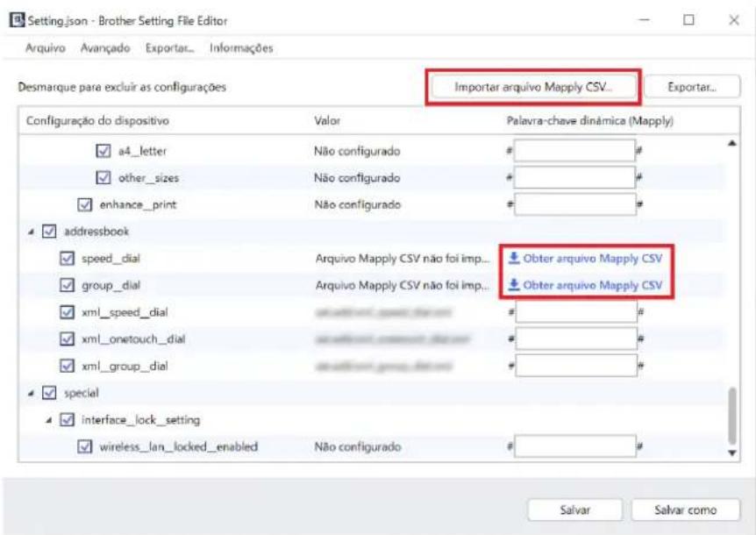Click the keyword field for xml_group_dial

(x=576, y=367)
